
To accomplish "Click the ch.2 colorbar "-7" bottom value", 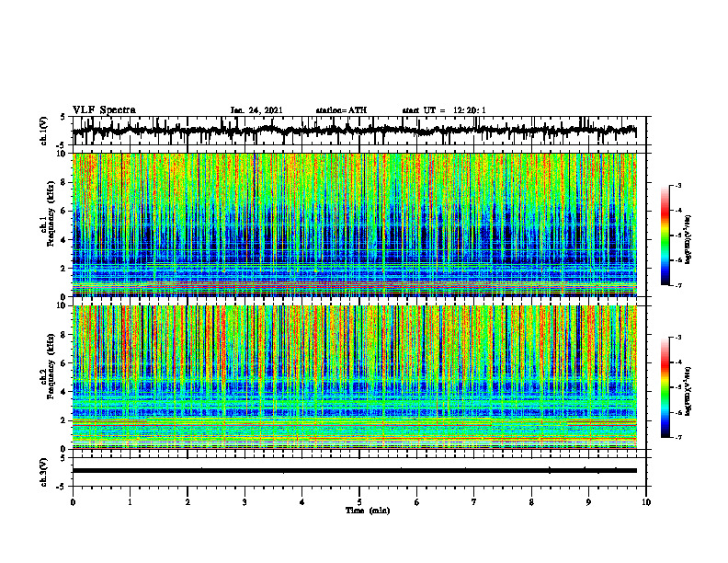I will click(x=677, y=437).
